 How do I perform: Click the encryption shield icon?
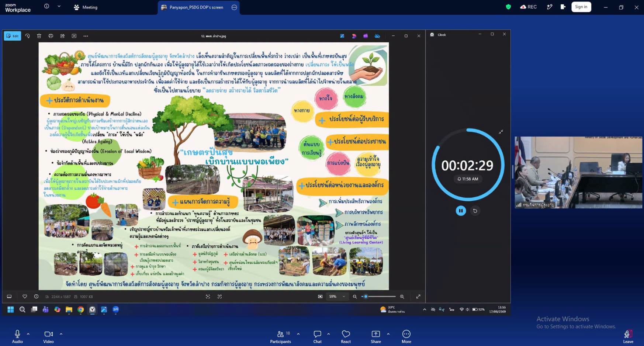click(x=508, y=7)
